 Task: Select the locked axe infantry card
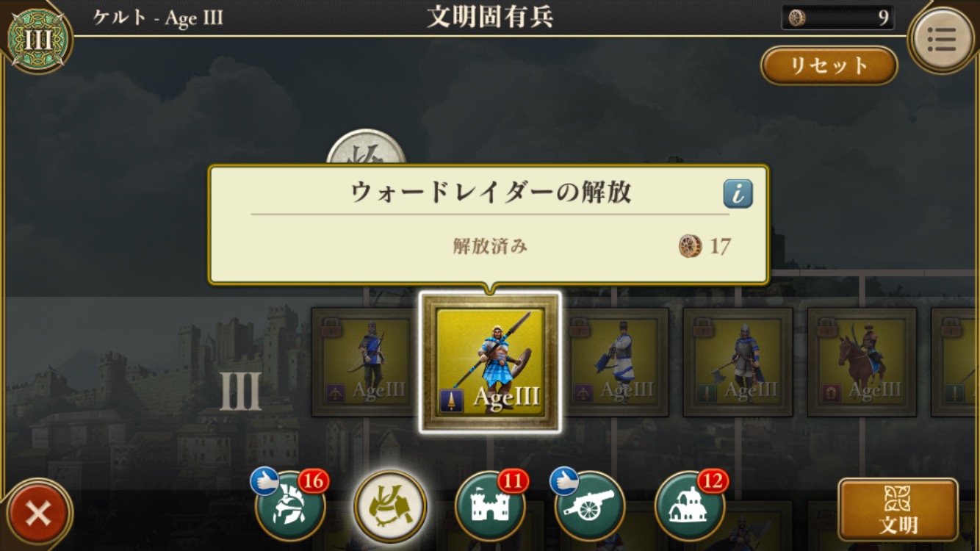click(x=738, y=361)
